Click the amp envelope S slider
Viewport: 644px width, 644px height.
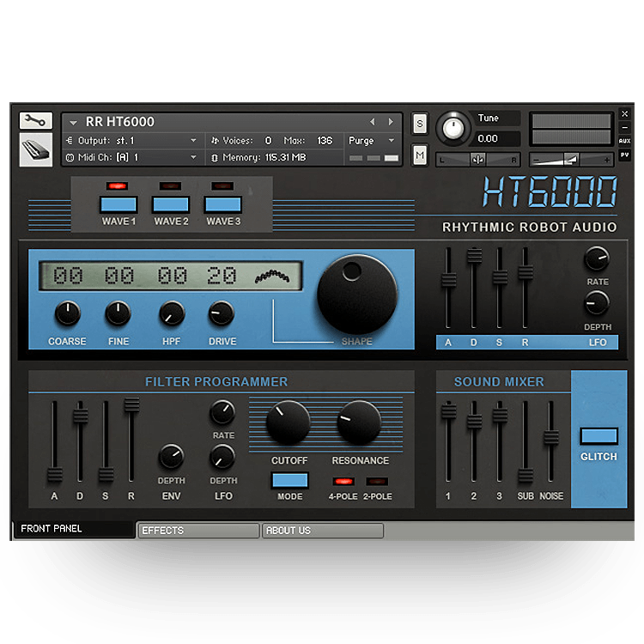click(500, 277)
